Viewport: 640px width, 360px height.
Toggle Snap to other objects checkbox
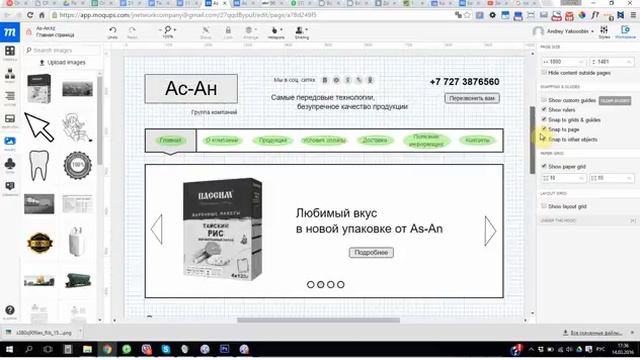[544, 139]
